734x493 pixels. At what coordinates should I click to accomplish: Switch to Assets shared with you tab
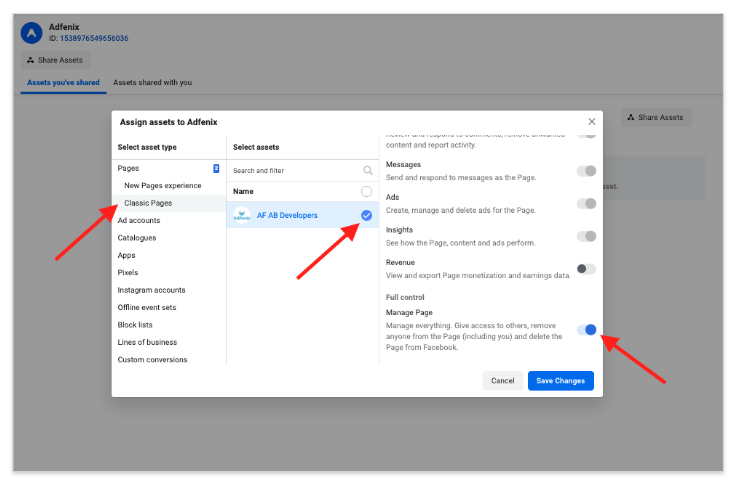[153, 82]
